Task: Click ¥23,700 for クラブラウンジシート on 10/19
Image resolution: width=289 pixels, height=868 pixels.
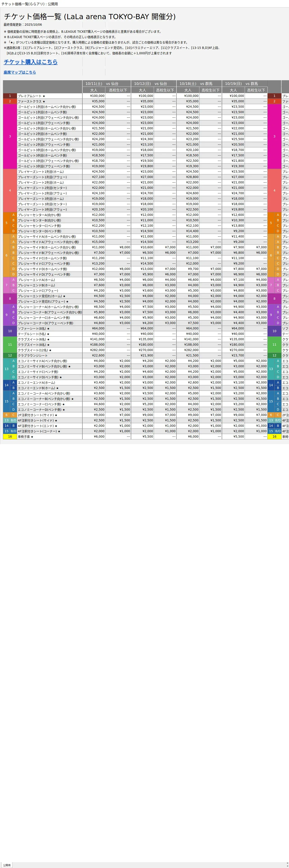Action: [233, 356]
